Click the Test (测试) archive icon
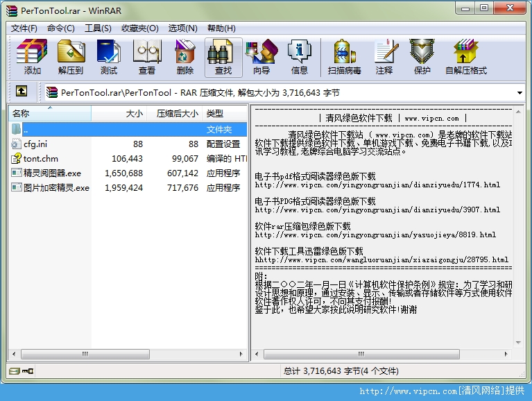The width and height of the screenshot is (532, 401). coord(109,51)
